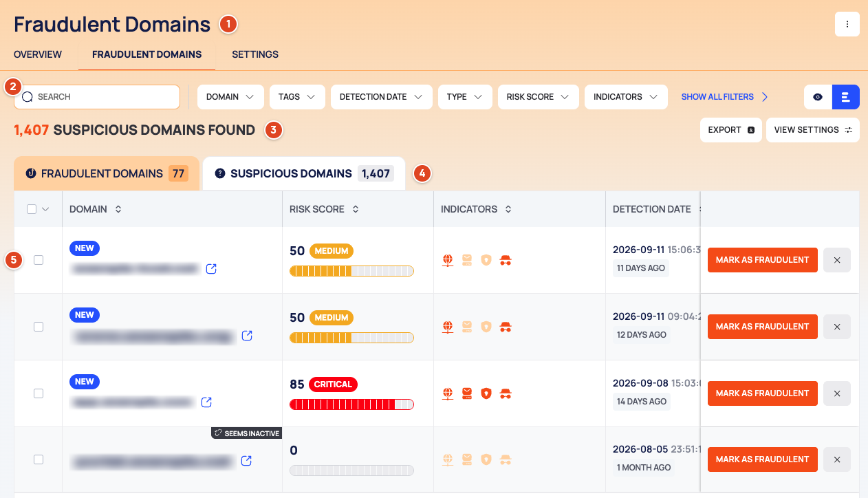Sort table by Indicators column
868x498 pixels.
508,209
